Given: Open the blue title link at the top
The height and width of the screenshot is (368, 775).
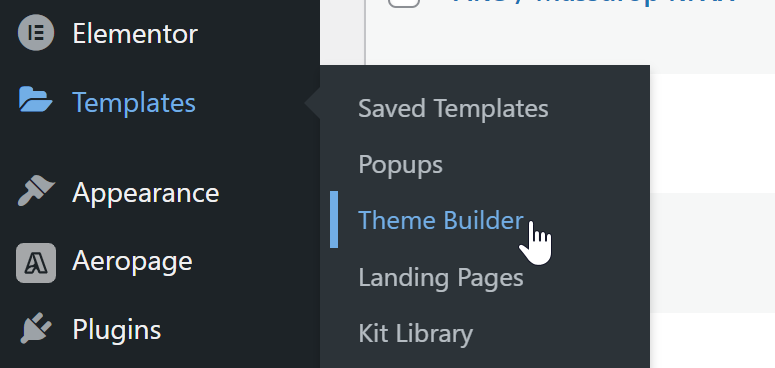Looking at the screenshot, I should tap(593, 2).
